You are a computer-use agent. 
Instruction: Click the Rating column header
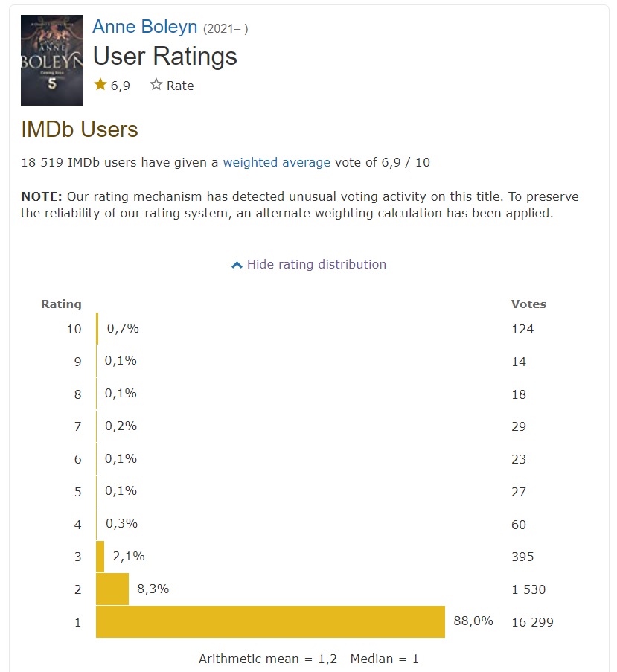pos(61,304)
